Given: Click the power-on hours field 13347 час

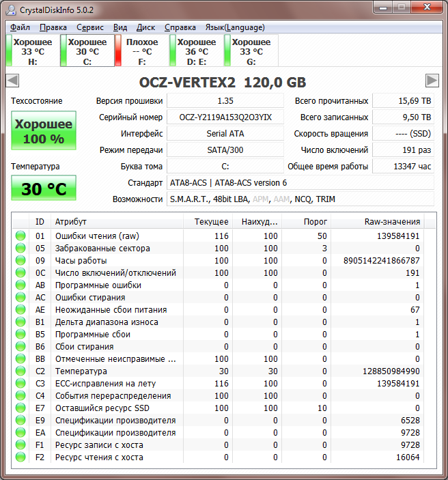Looking at the screenshot, I should click(403, 166).
